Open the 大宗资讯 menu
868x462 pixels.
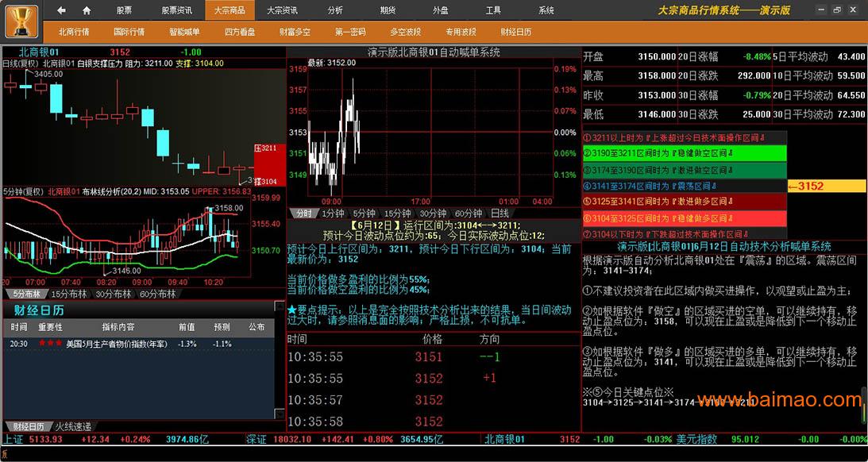pyautogui.click(x=282, y=10)
